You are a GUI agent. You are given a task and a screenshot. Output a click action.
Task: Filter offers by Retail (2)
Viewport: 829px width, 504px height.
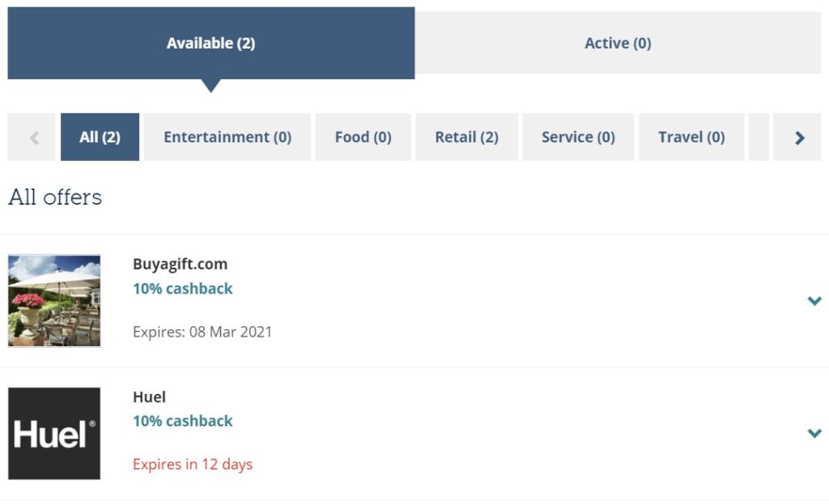click(467, 137)
